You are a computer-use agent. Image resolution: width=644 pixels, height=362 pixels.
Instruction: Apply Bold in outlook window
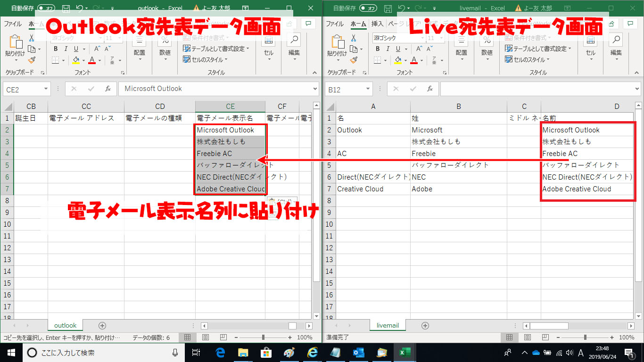pyautogui.click(x=56, y=49)
